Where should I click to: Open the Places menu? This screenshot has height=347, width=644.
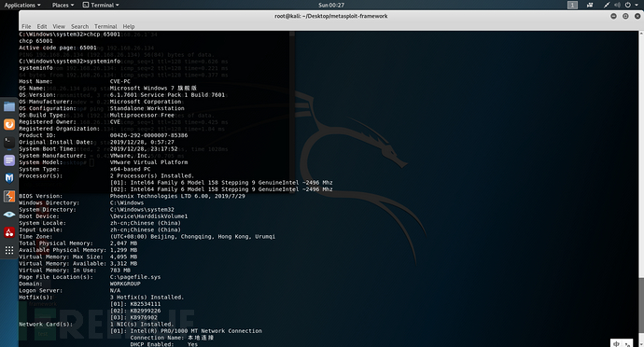point(63,5)
